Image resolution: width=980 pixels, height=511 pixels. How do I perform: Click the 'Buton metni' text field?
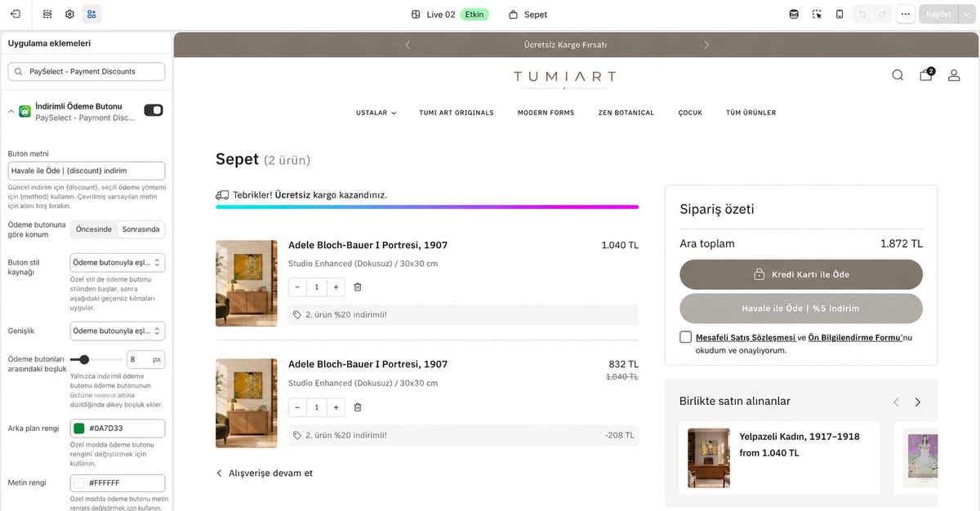(x=87, y=171)
